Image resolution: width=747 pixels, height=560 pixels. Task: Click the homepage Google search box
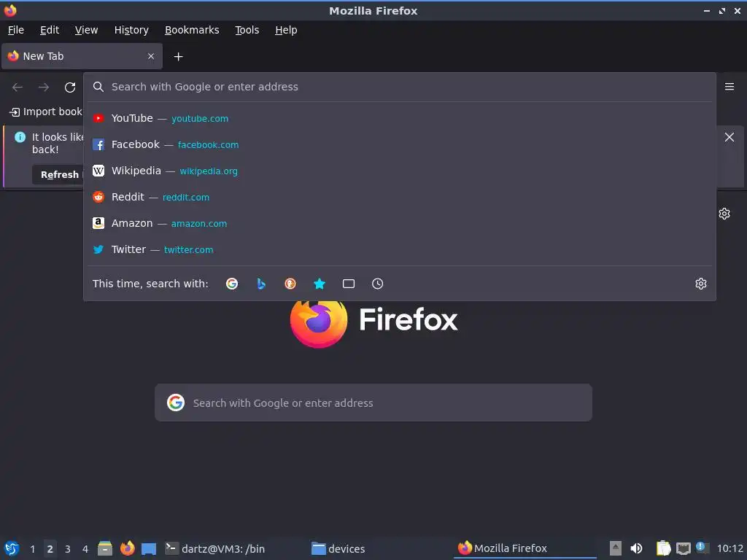373,402
